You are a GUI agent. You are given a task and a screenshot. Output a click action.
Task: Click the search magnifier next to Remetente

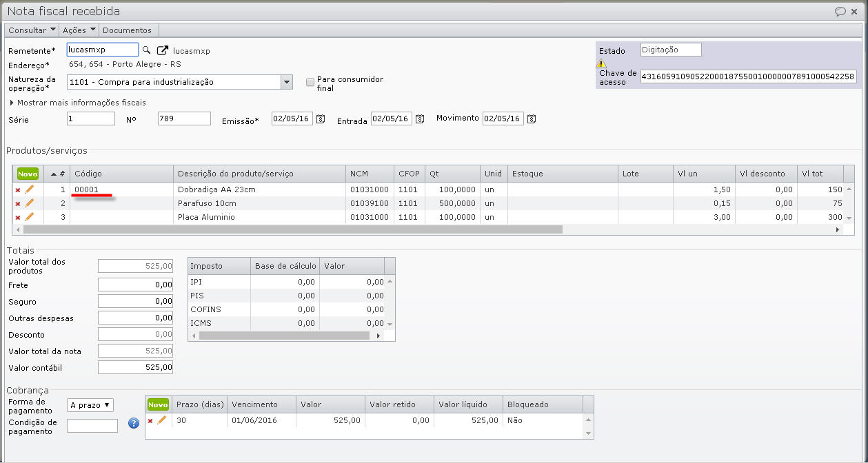(x=146, y=50)
